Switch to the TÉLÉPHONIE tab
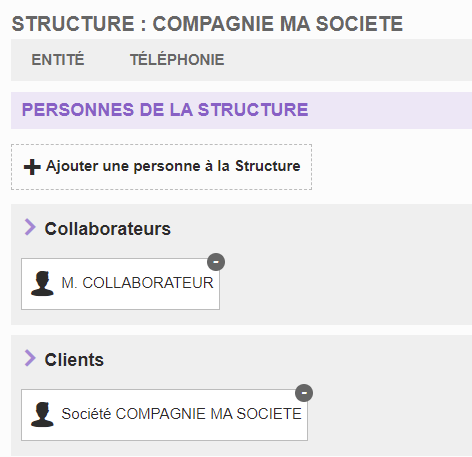Image resolution: width=472 pixels, height=457 pixels. (177, 60)
